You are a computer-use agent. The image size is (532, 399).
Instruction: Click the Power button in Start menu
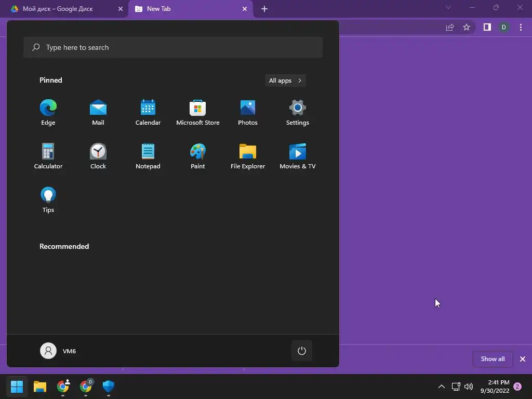coord(302,351)
